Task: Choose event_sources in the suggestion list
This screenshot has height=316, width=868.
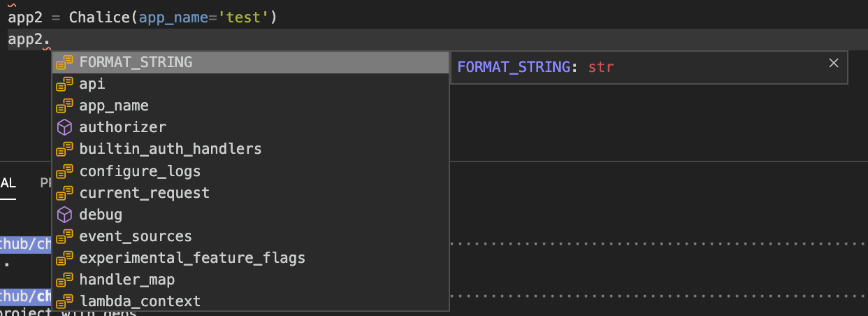Action: (x=251, y=236)
